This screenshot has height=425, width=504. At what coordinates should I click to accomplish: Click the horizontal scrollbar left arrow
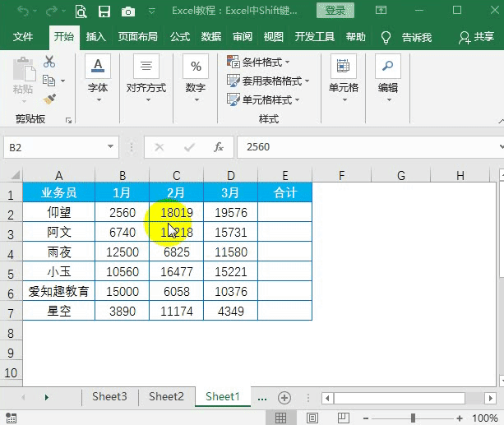(327, 399)
